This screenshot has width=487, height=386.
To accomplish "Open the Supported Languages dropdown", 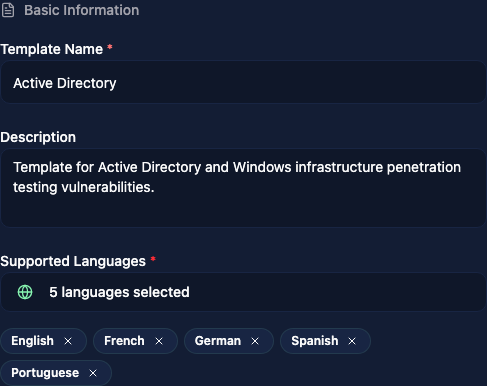I will 243,292.
